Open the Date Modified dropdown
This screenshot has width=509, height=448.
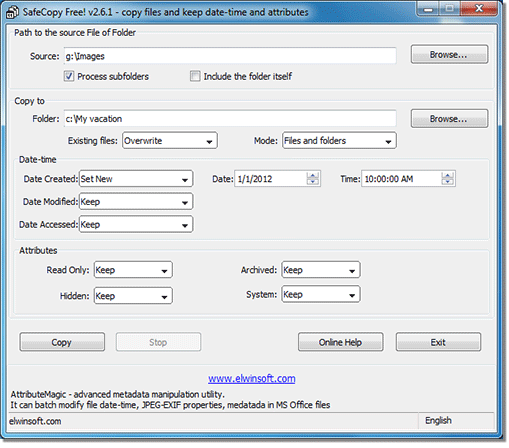tap(136, 202)
